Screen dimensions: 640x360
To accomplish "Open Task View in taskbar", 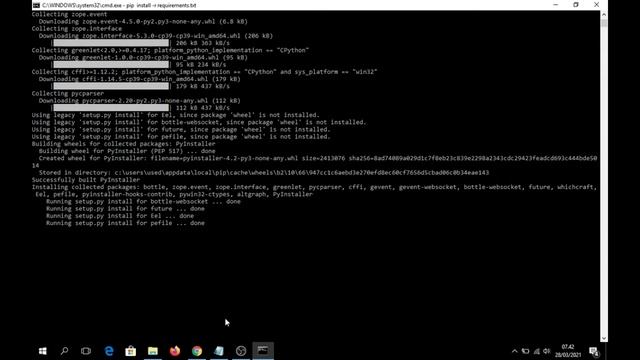I will [x=86, y=351].
